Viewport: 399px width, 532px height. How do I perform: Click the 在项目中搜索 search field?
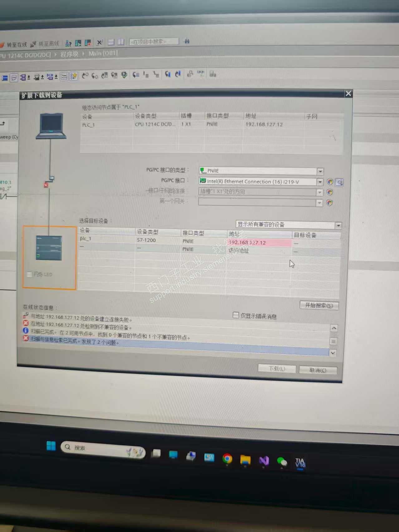coord(154,41)
